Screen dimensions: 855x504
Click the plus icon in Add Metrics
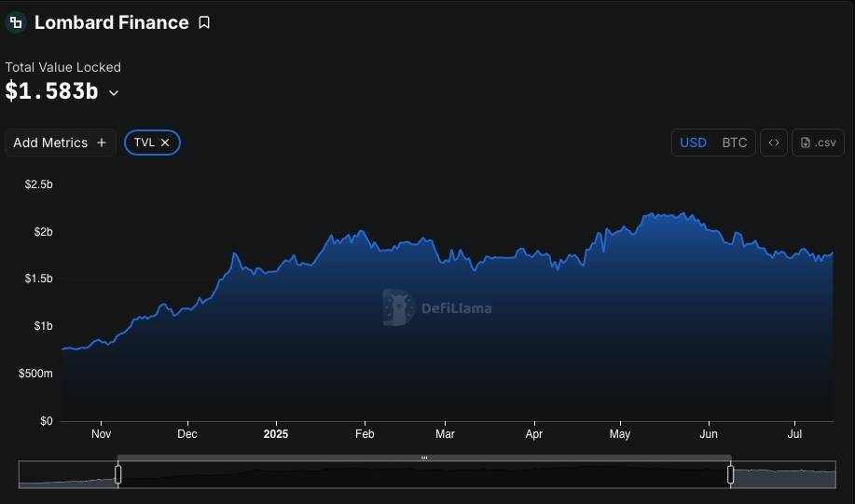pos(102,143)
